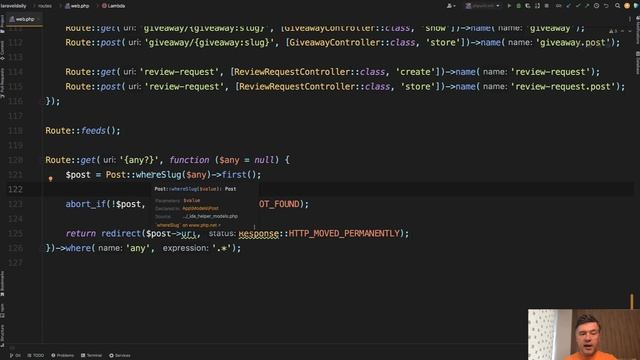Open the Project side panel
640x360 pixels.
(2, 24)
